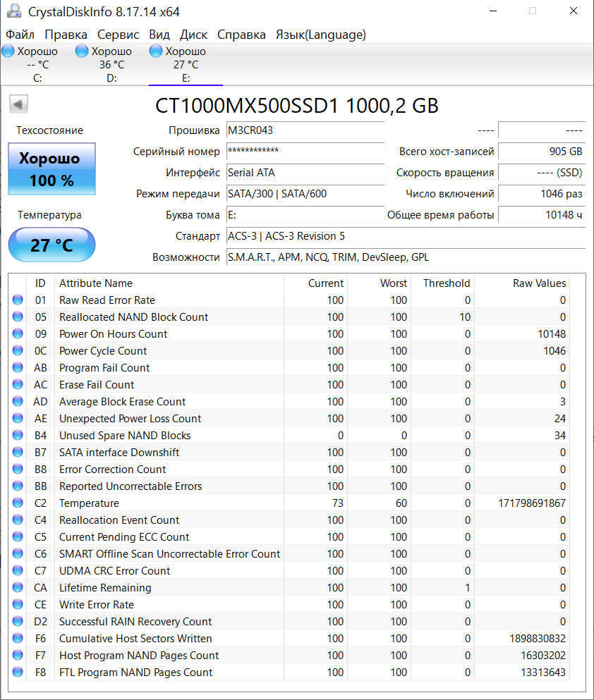Click the previous disk arrow button
Viewport: 594px width, 700px height.
[x=18, y=104]
